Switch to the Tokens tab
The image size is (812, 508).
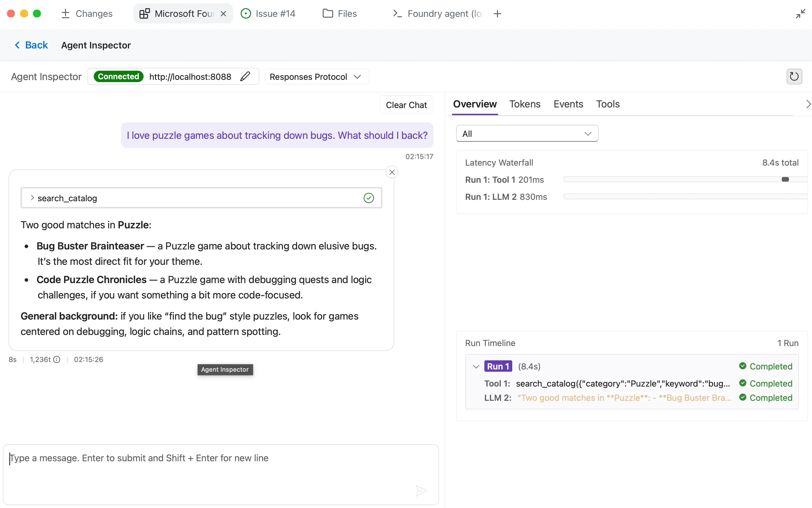[525, 104]
